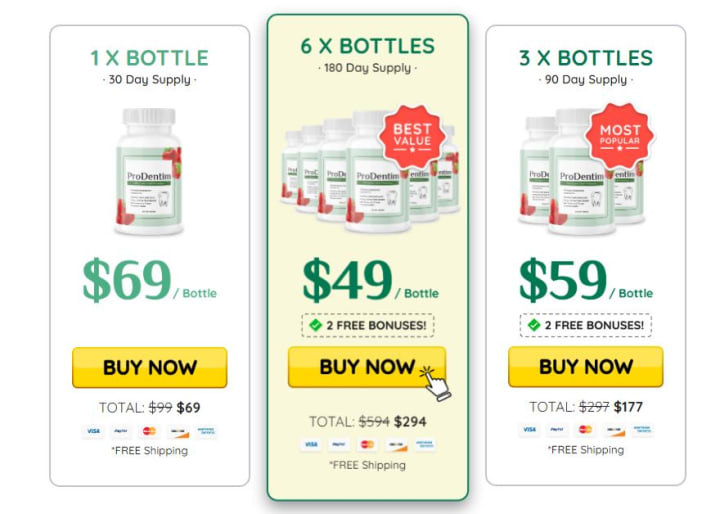Buy the 3 bottles package now
Image resolution: width=720 pixels, height=514 pixels.
(585, 367)
